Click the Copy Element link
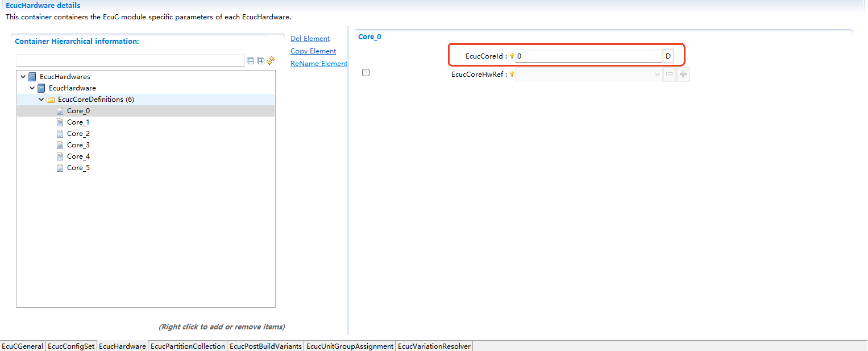Viewport: 868px width, 351px height. (x=313, y=51)
